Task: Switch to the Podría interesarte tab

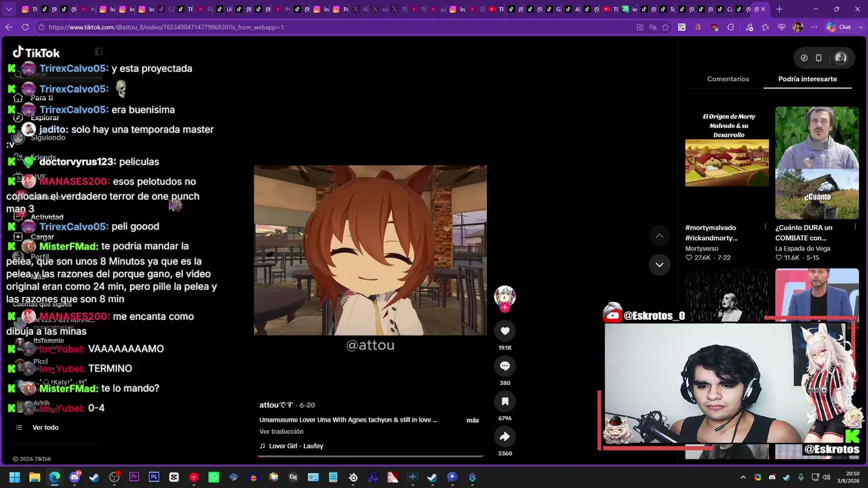Action: point(807,79)
